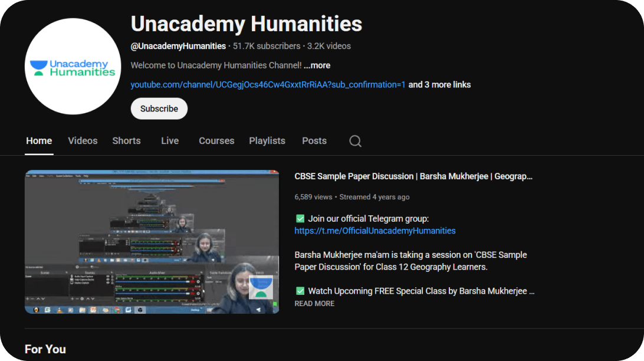Open the Courses tab
Screen dimensions: 644x361
click(216, 141)
